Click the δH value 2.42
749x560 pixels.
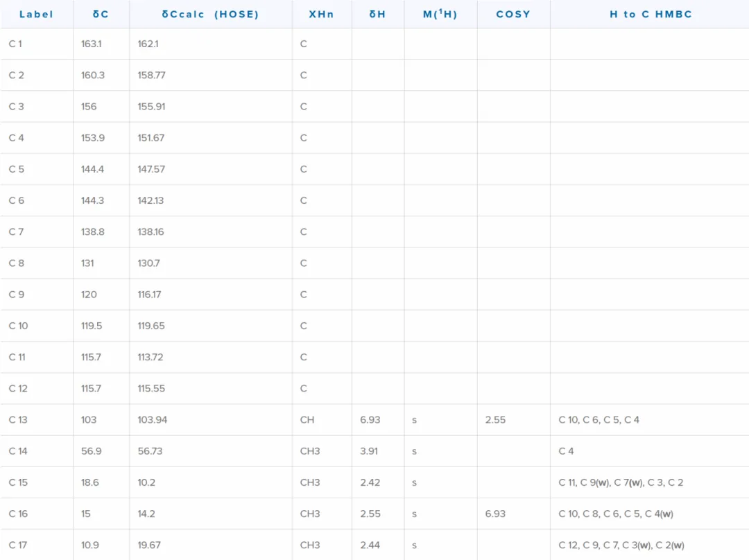click(x=370, y=482)
